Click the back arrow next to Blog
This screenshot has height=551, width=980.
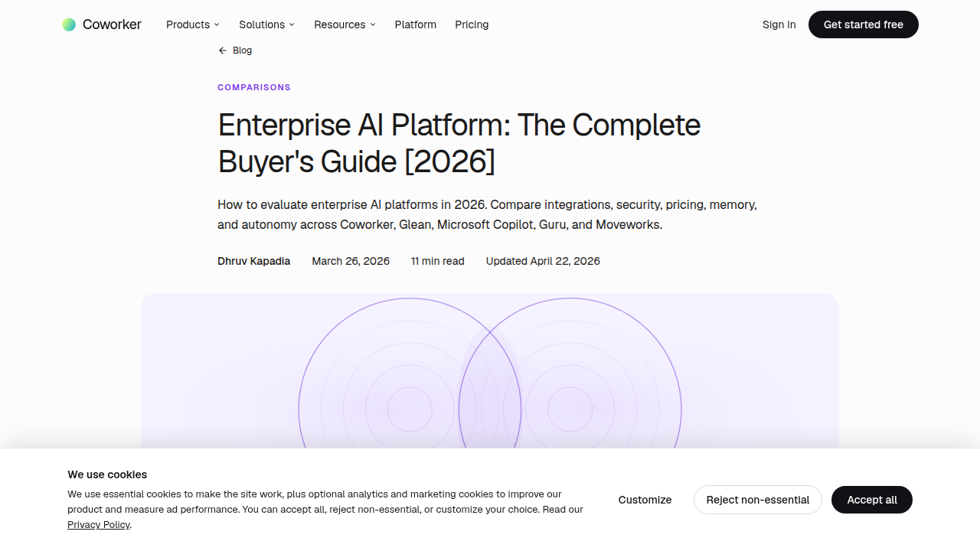(223, 51)
